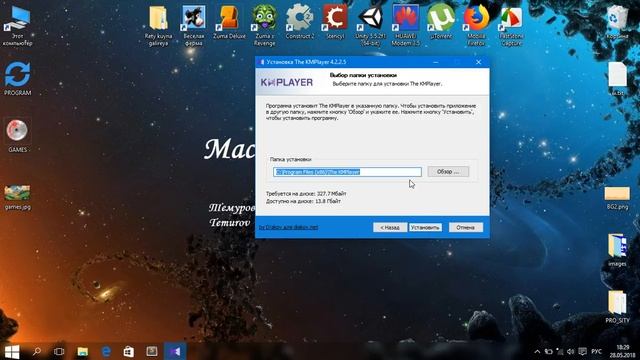Open the network icon in system tray
Viewport: 640px width, 360px height.
tap(560, 351)
